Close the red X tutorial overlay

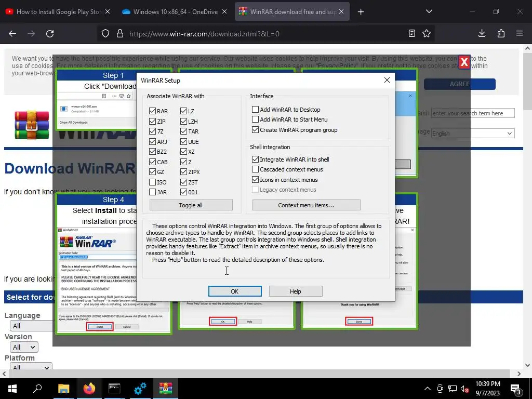click(x=464, y=62)
